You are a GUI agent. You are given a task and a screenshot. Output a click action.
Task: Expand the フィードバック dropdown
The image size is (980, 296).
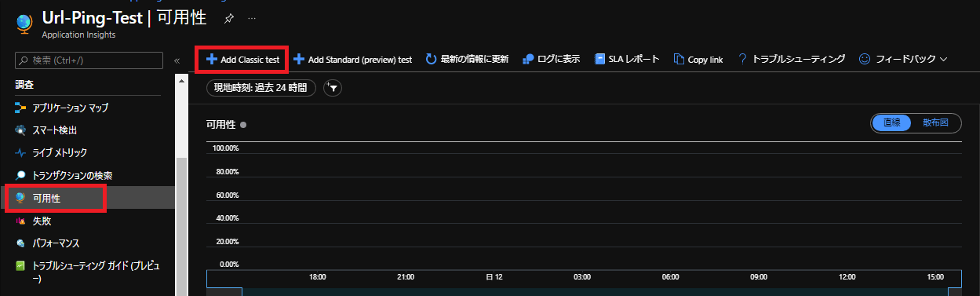point(904,59)
